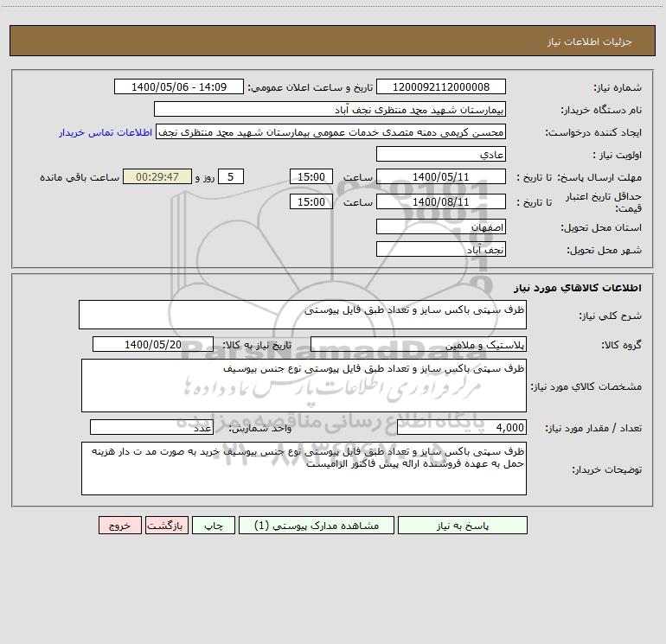Click general need description text box

[303, 315]
